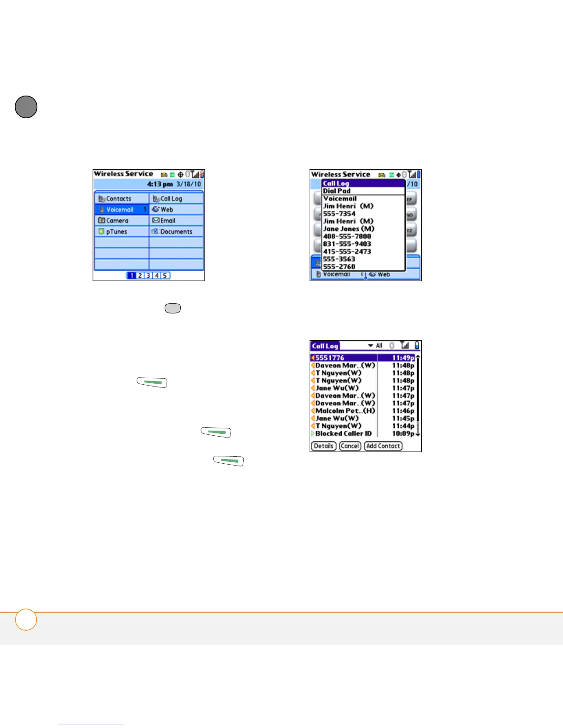Screen dimensions: 563x728
Task: Select the highlighted Voicemail favorite showing 1
Action: 122,210
